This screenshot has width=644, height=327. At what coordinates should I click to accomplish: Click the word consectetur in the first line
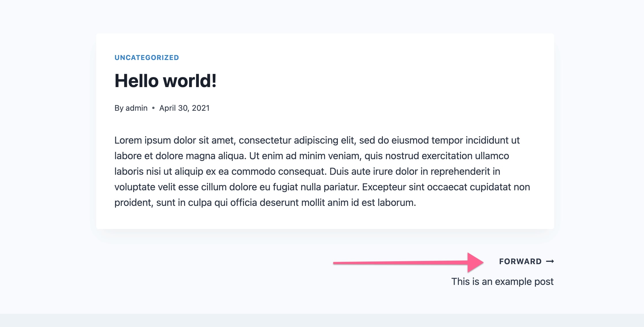[x=267, y=140]
